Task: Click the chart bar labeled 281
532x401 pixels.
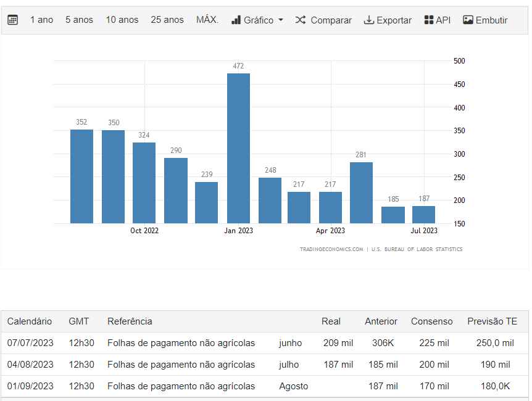Action: click(x=361, y=192)
